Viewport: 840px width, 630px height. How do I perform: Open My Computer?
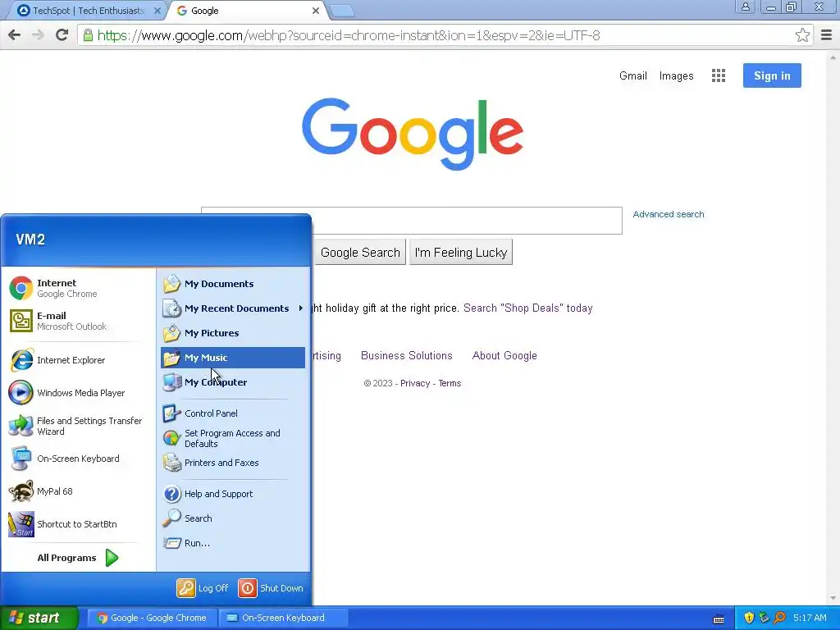[x=233, y=382]
